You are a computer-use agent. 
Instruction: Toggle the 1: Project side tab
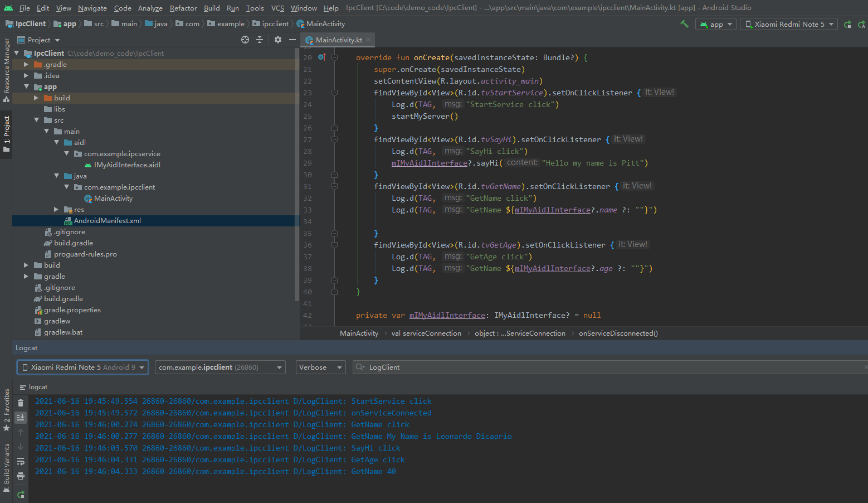point(6,134)
